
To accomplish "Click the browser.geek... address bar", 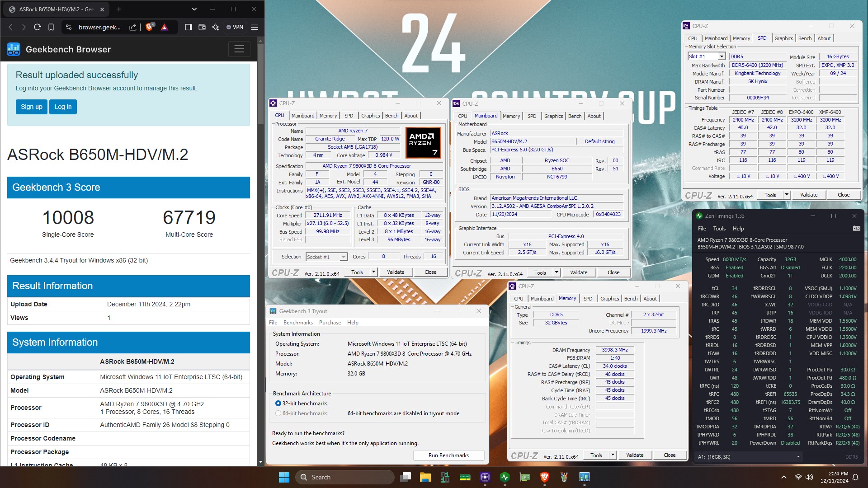I will pyautogui.click(x=99, y=27).
